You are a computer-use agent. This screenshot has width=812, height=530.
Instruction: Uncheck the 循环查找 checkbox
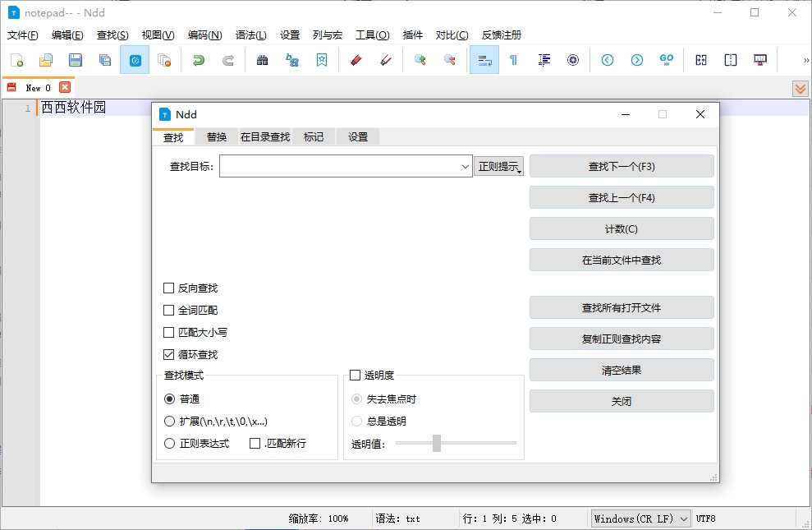coord(168,354)
